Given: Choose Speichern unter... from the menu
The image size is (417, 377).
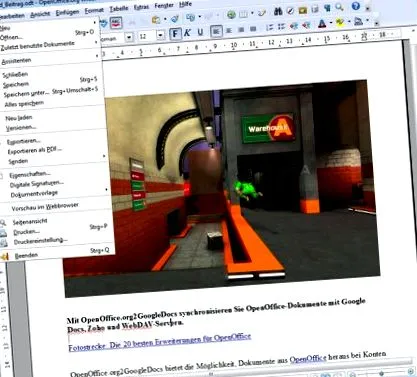Looking at the screenshot, I should 50,92.
